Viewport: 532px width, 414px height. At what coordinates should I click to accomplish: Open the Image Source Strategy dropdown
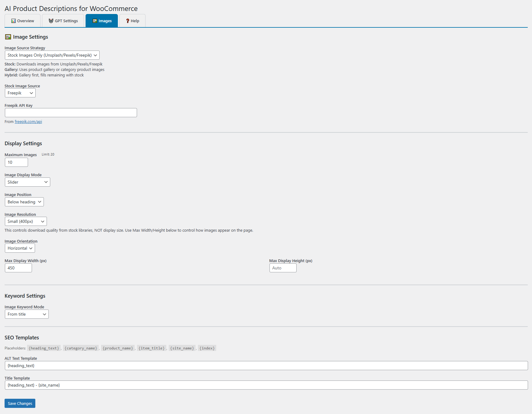pyautogui.click(x=52, y=55)
